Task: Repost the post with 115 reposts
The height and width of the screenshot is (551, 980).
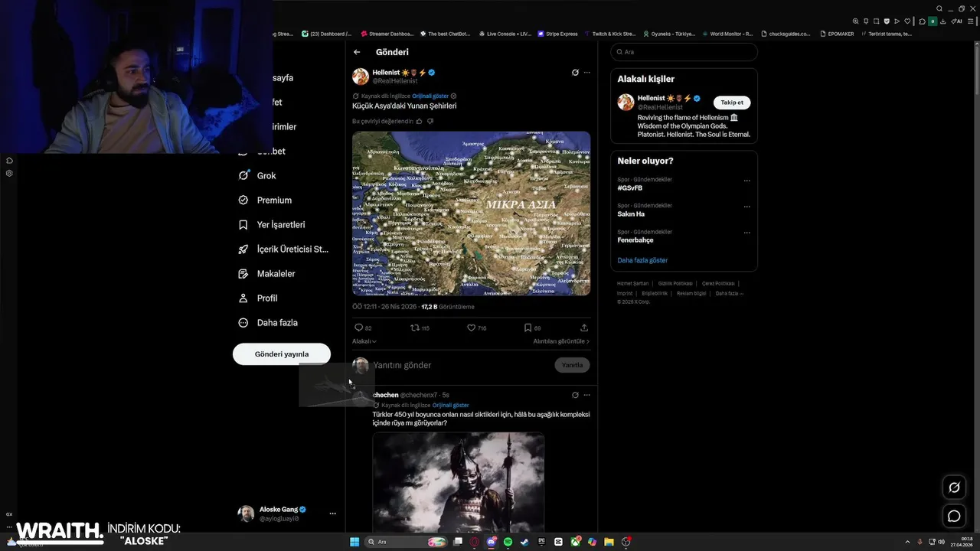Action: click(415, 328)
